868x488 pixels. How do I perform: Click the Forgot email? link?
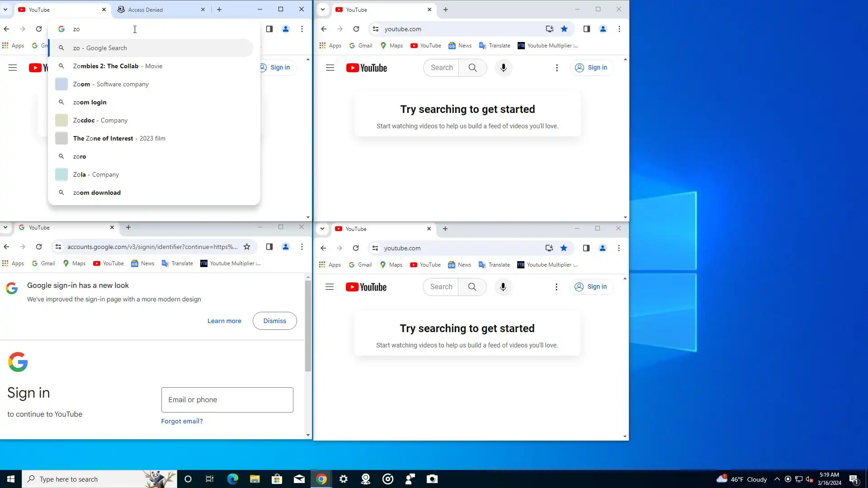click(182, 421)
